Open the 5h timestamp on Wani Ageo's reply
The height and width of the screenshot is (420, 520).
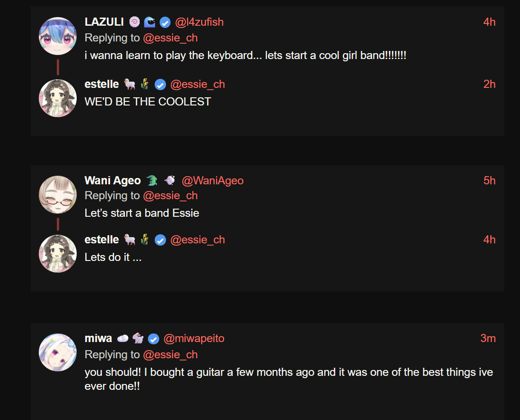tap(489, 181)
